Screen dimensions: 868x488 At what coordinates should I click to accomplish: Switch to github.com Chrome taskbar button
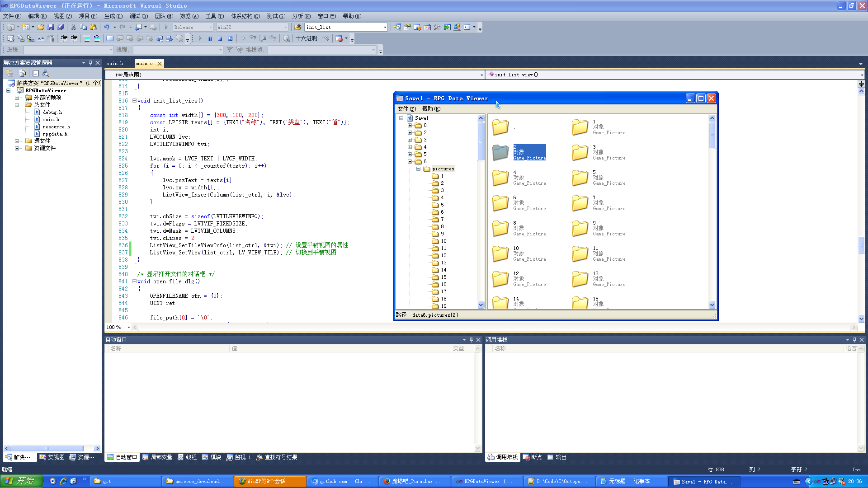342,482
